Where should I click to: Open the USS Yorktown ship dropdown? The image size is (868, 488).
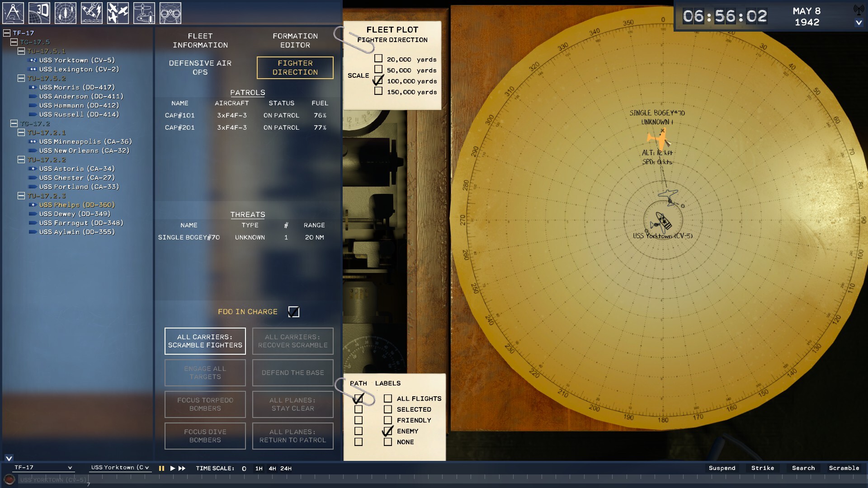click(120, 468)
